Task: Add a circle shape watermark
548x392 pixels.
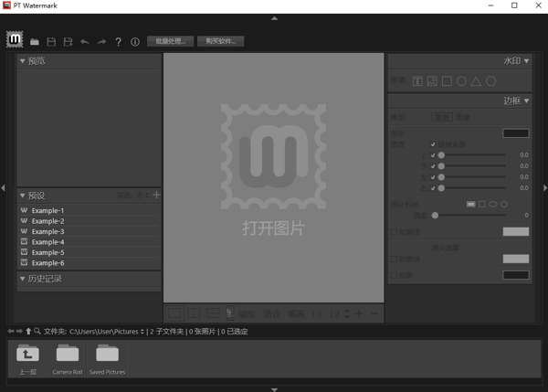Action: pyautogui.click(x=461, y=81)
